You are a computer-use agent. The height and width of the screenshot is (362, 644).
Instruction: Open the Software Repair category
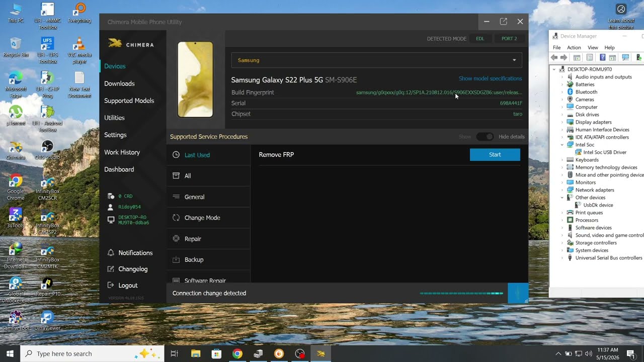(x=208, y=279)
